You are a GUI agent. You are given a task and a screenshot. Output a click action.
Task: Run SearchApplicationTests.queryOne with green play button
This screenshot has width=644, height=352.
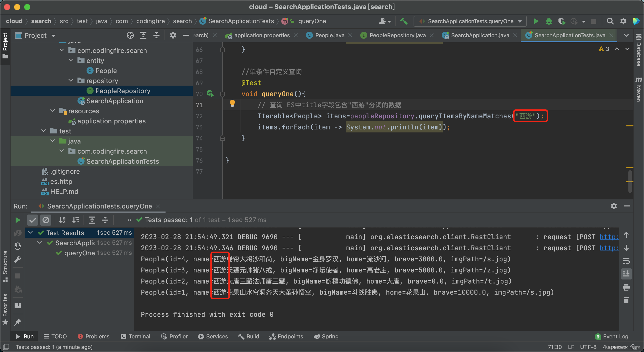coord(536,21)
